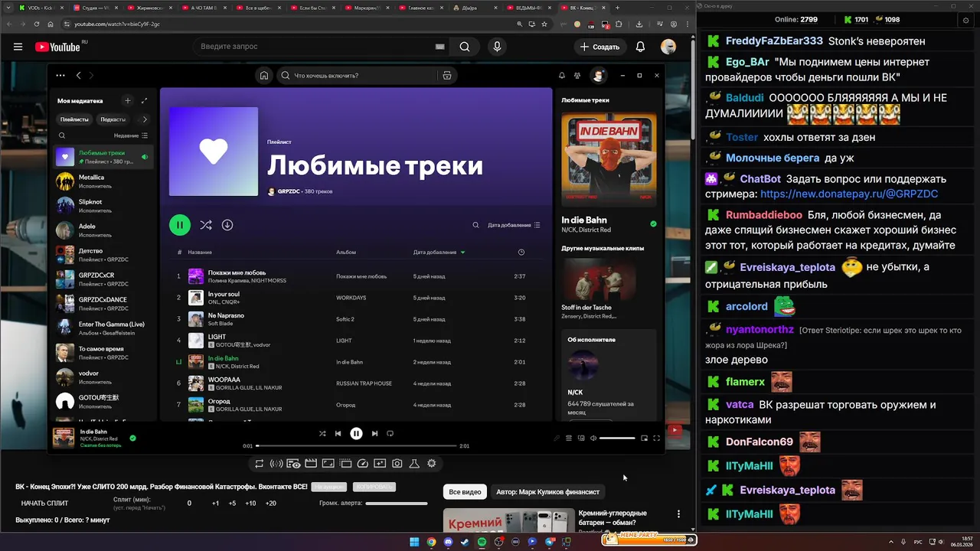Adjust the Громк. алерта slider

click(x=397, y=503)
